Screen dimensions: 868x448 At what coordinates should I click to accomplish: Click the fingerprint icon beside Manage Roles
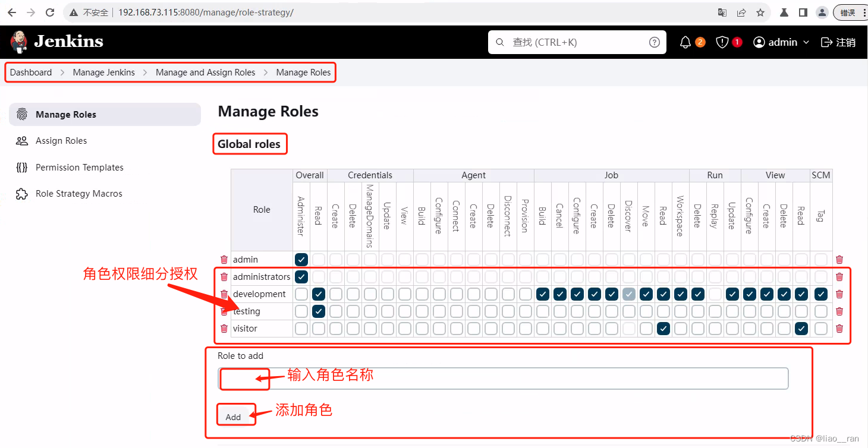point(22,115)
